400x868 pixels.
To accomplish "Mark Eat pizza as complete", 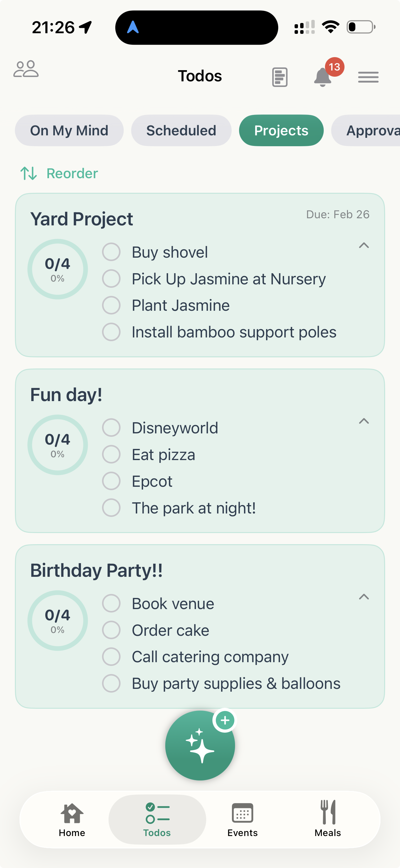I will [x=111, y=454].
